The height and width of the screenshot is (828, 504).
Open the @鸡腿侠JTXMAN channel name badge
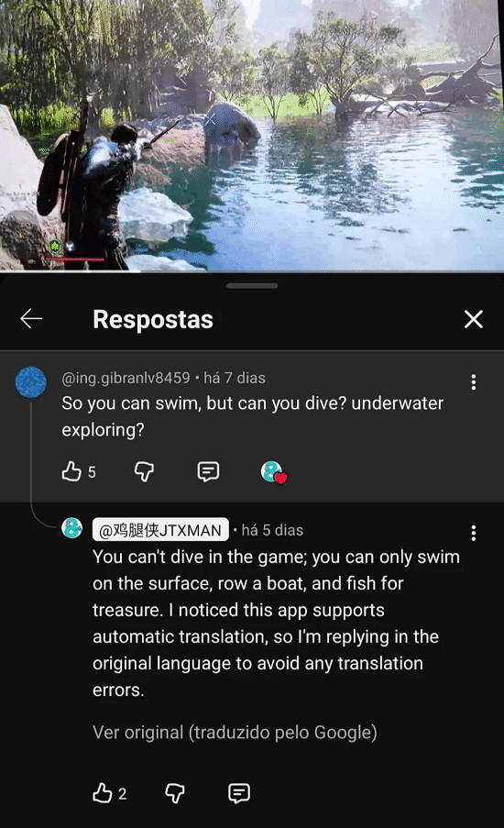click(x=160, y=529)
